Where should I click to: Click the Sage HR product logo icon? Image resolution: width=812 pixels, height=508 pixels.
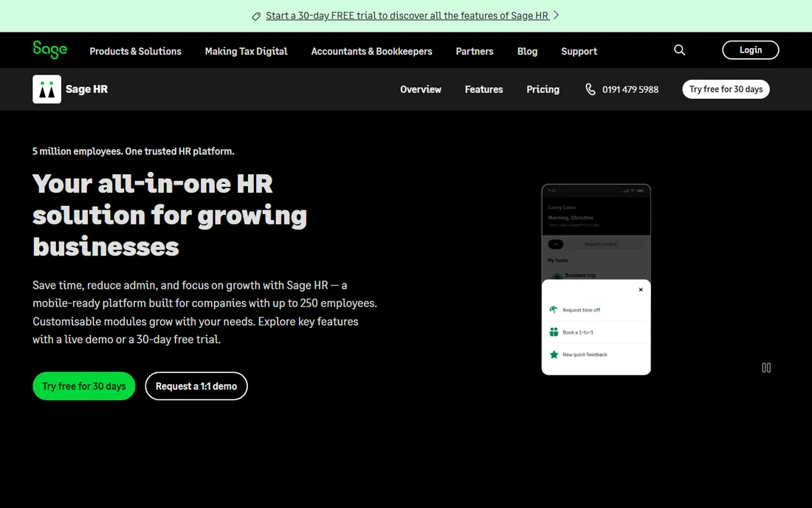tap(47, 89)
